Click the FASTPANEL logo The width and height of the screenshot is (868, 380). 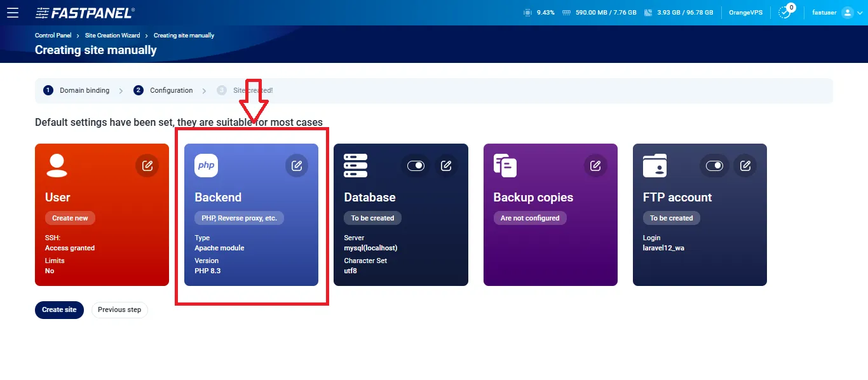click(x=85, y=13)
